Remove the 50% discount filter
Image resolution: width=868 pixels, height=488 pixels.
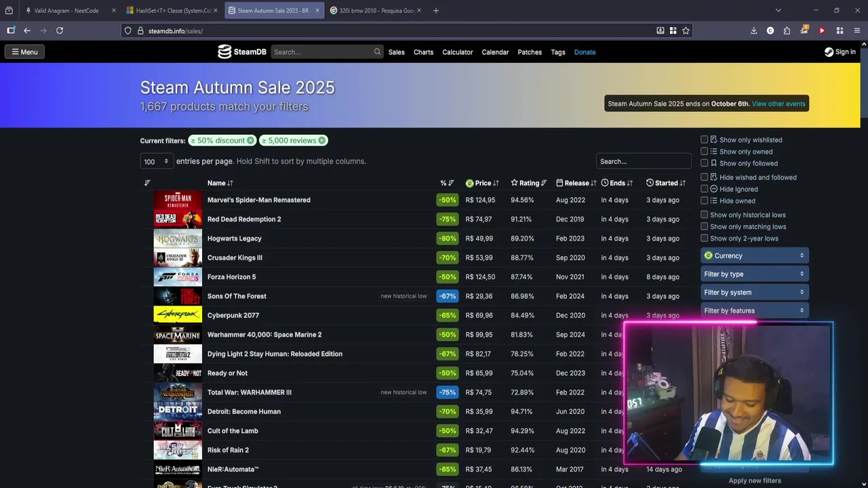(250, 140)
